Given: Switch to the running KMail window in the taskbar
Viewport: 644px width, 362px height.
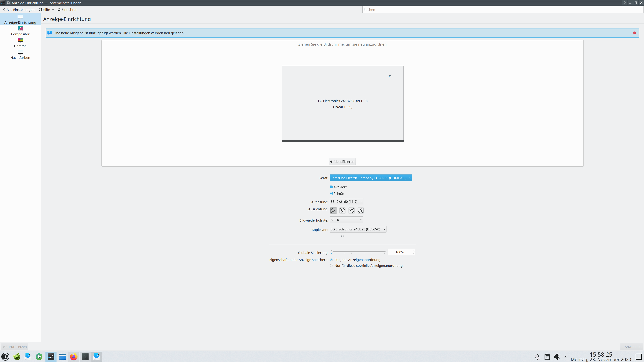Looking at the screenshot, I should coord(96,356).
